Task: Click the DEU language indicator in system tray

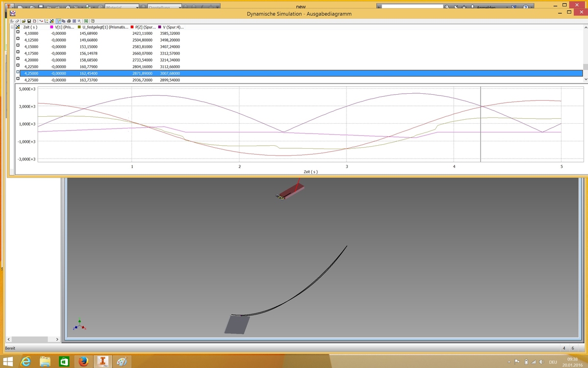Action: pos(553,362)
